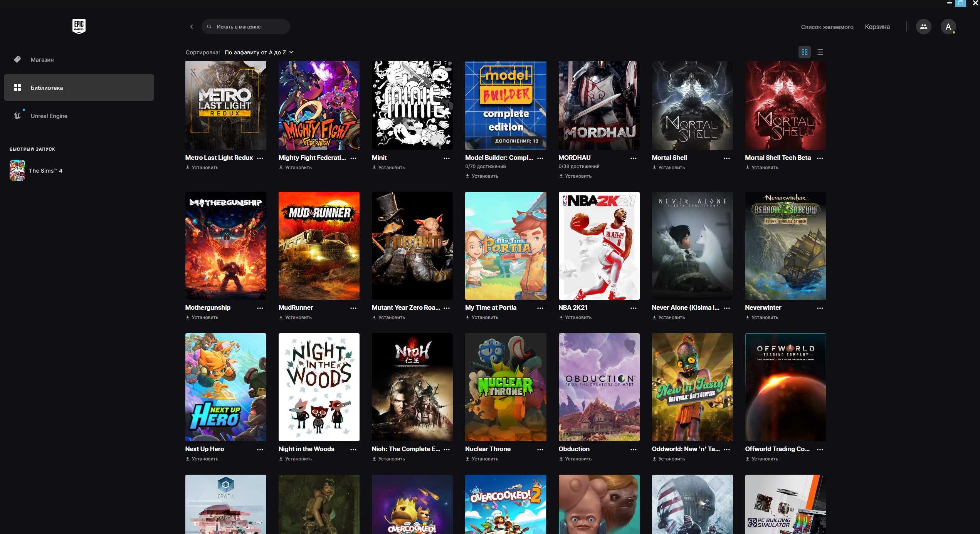The image size is (980, 534).
Task: Click the 0/38 достижений achievements text
Action: (x=579, y=166)
